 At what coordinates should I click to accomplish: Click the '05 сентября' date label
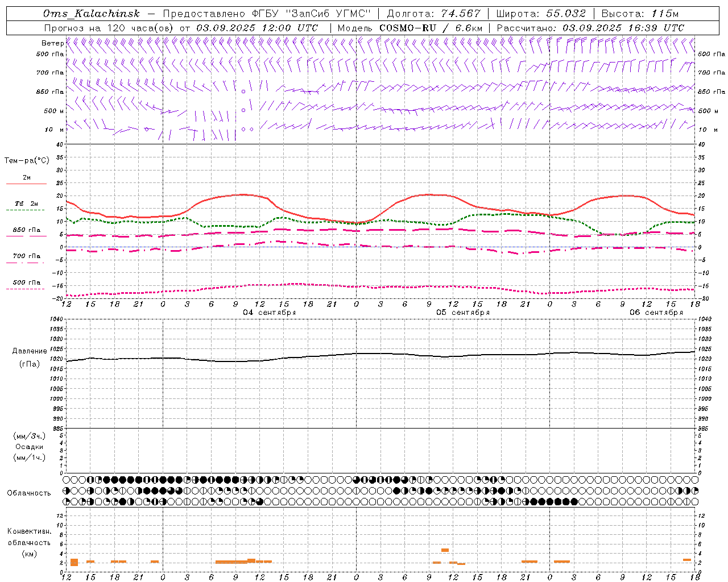tap(462, 313)
